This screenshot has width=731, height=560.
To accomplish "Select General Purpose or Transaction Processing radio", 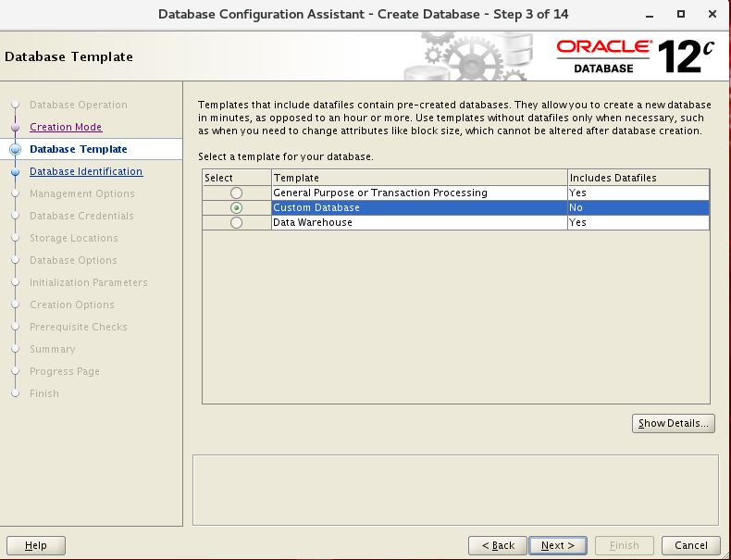I will (236, 193).
